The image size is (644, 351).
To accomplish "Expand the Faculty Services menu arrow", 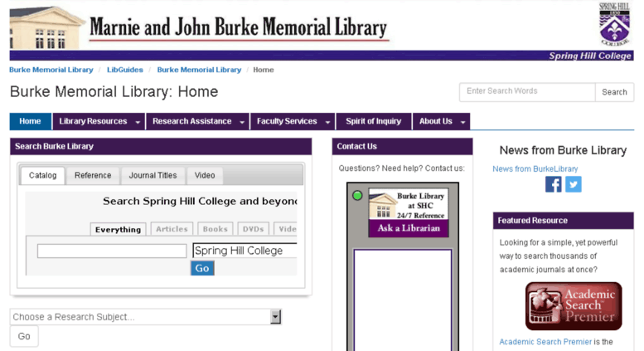I will click(x=327, y=122).
